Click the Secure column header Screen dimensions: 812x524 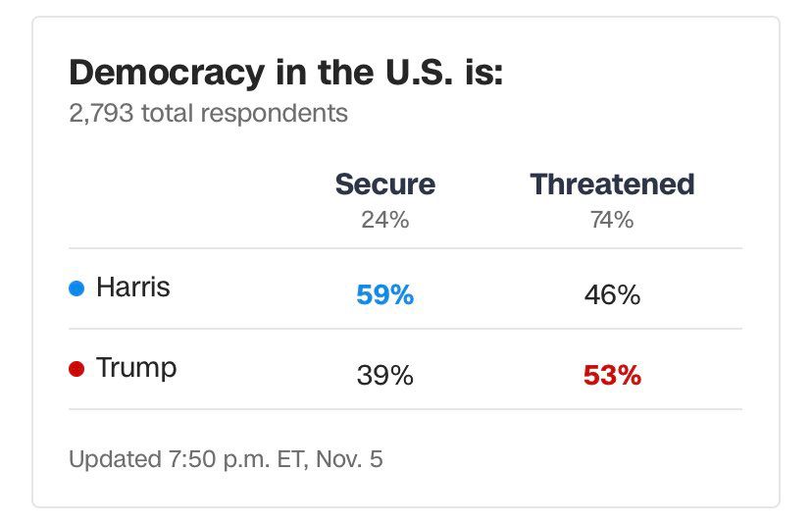pos(384,183)
